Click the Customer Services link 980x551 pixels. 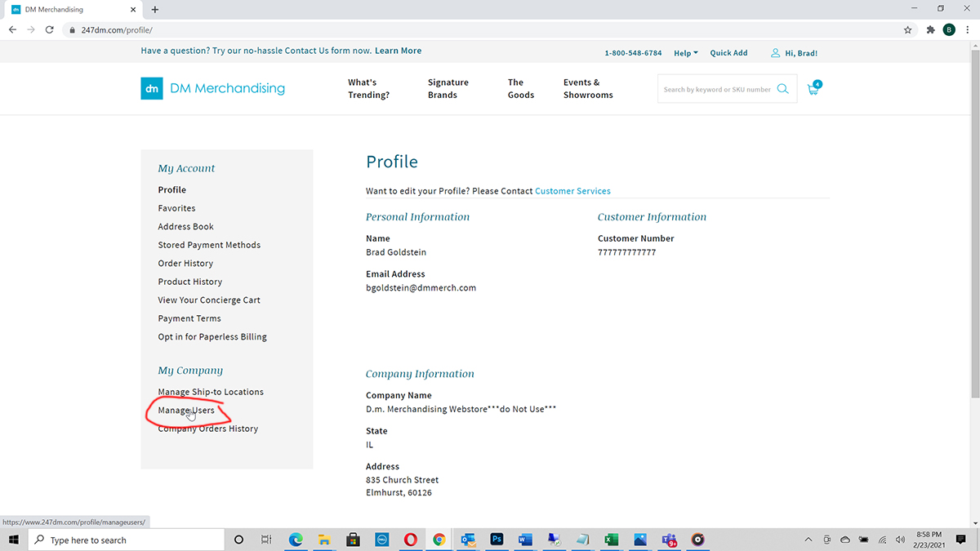tap(572, 191)
